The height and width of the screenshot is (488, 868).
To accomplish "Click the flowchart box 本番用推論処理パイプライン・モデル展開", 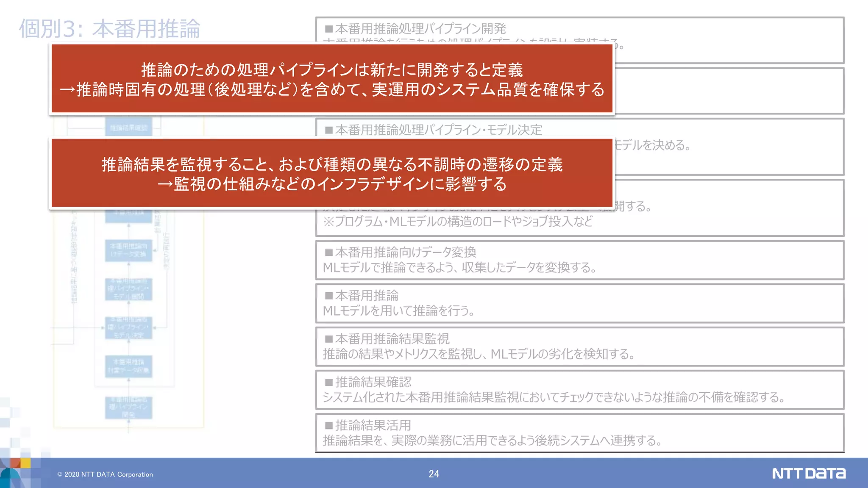I will click(x=128, y=289).
